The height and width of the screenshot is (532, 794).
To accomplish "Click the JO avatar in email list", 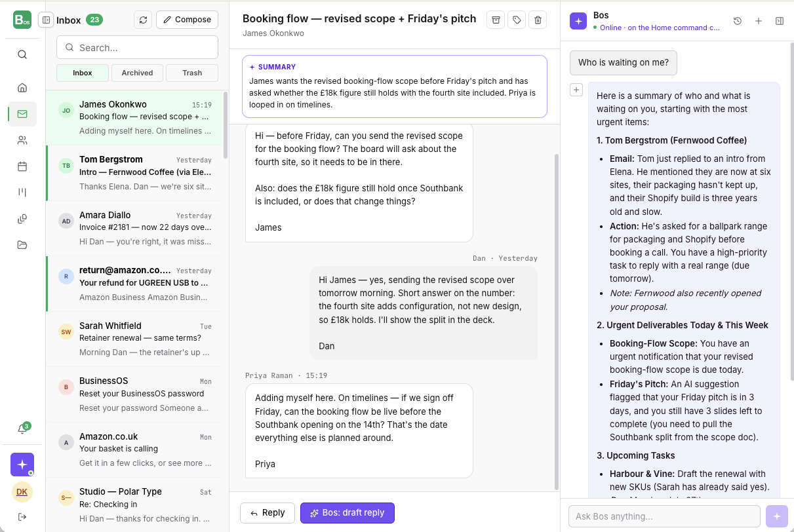I will [66, 111].
